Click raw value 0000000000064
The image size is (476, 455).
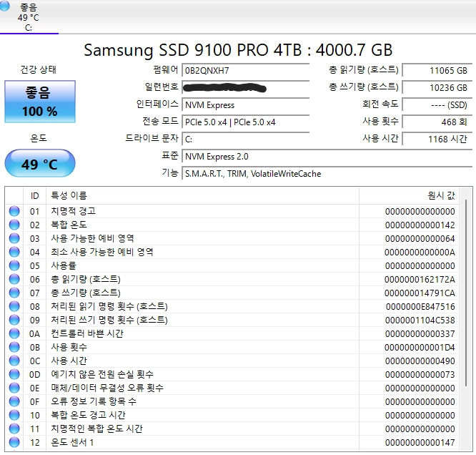420,239
